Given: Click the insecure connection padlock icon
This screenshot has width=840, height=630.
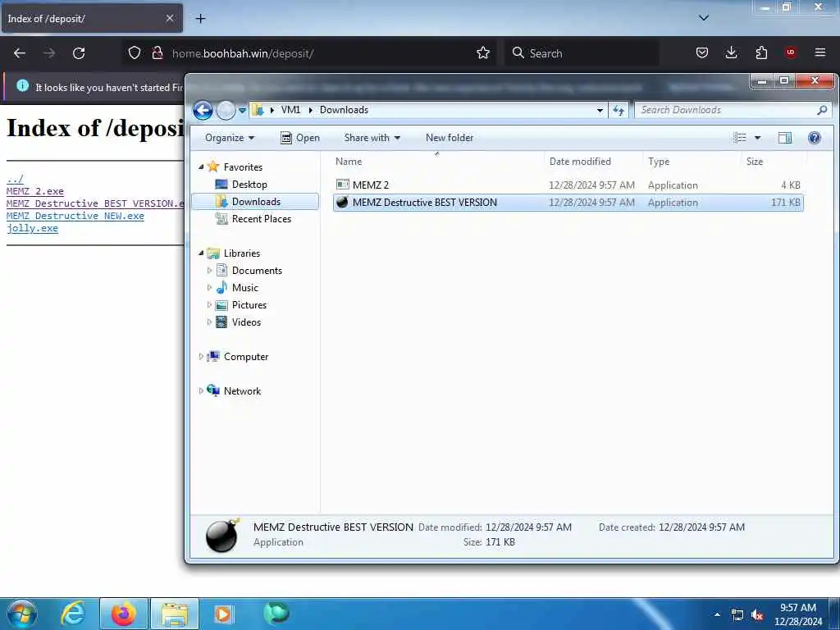Looking at the screenshot, I should pos(157,52).
